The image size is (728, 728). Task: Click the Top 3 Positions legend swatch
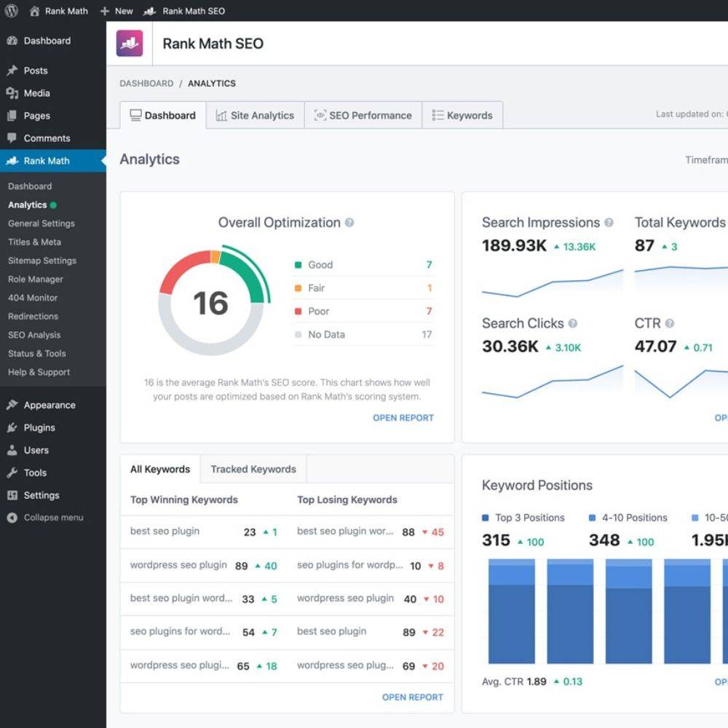pos(486,518)
